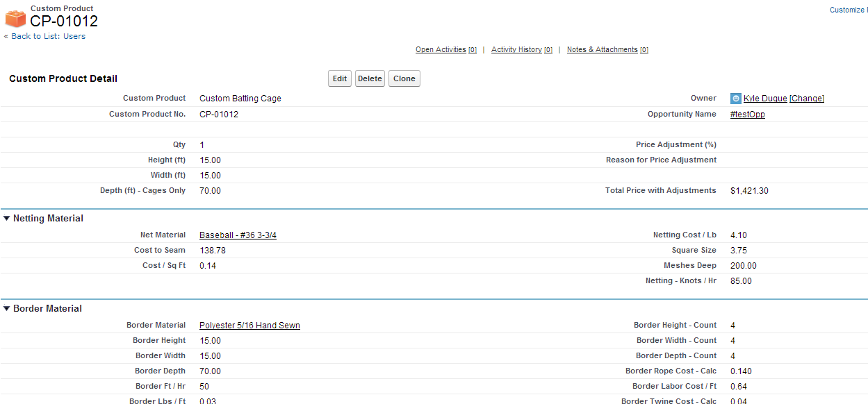Click the Border Width - Count value 4
This screenshot has height=404, width=868.
click(x=733, y=340)
